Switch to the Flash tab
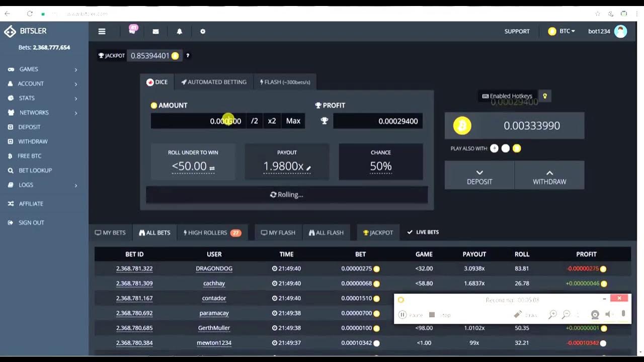Viewport: 644px width, 362px height. 285,82
